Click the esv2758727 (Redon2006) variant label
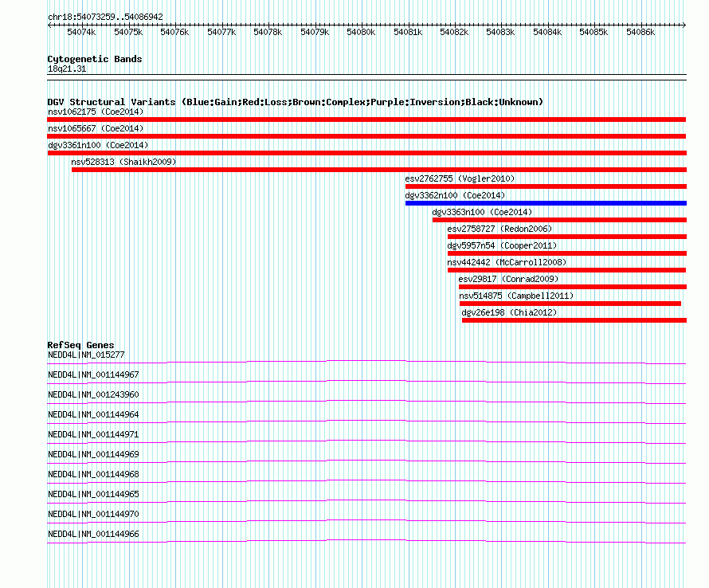 click(x=499, y=229)
